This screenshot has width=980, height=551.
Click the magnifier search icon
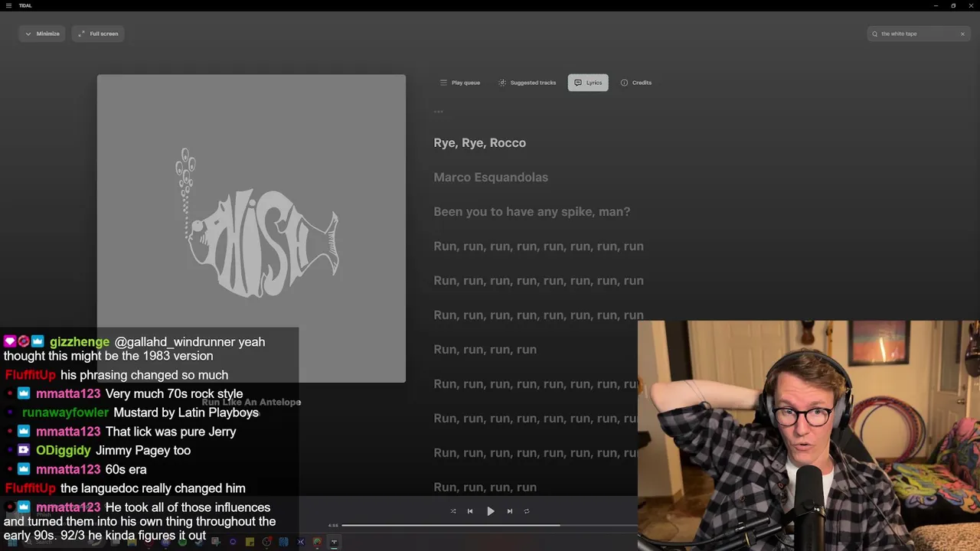[874, 34]
